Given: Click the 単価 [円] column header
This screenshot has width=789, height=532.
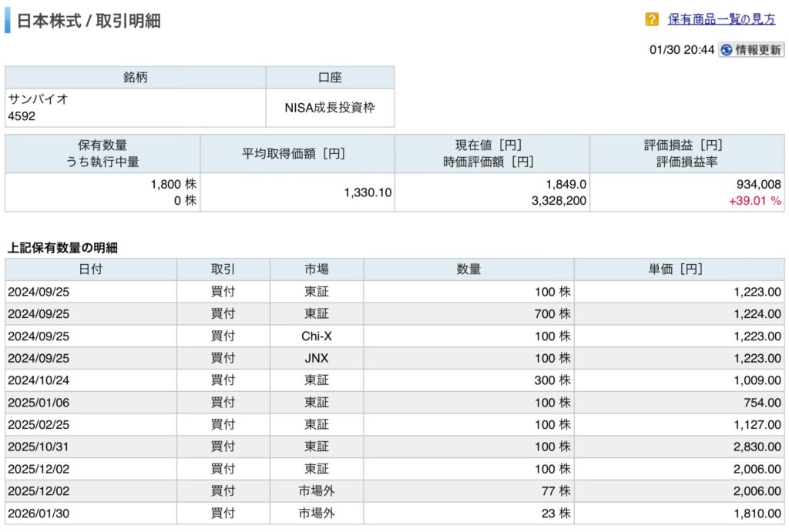Looking at the screenshot, I should (679, 269).
